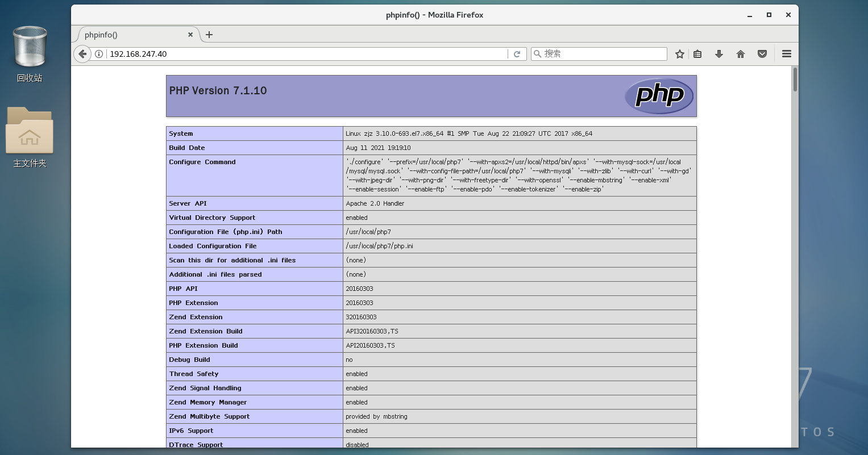The width and height of the screenshot is (868, 455).
Task: Click the /usr/local/php7/php.ini path value
Action: coord(380,246)
